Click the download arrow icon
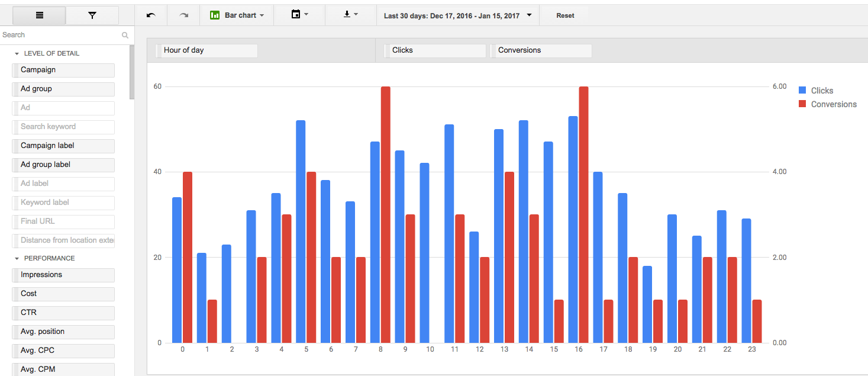 (x=347, y=15)
